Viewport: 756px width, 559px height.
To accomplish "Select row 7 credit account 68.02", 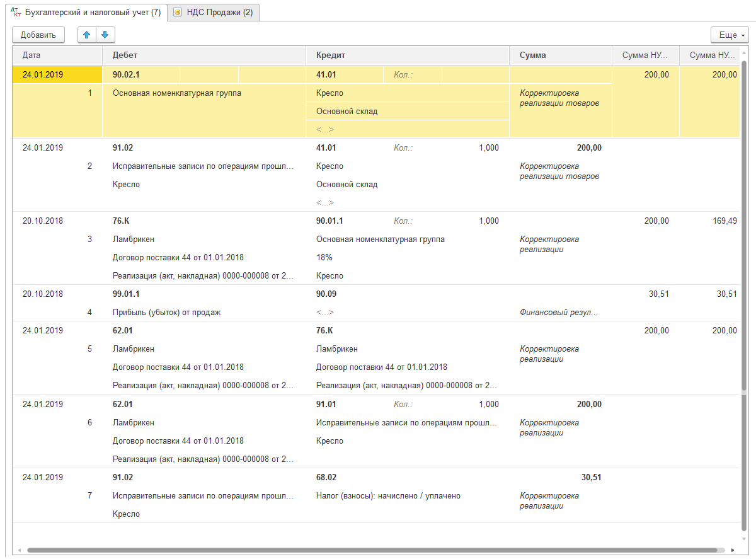I will click(x=326, y=478).
